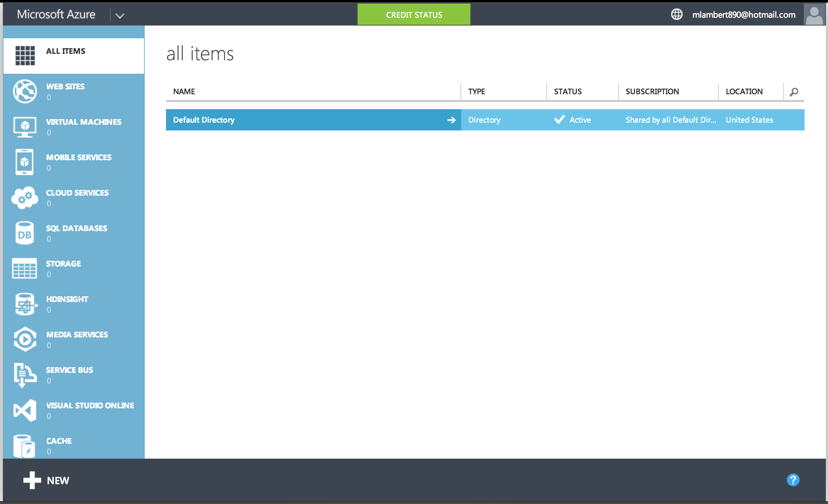The image size is (828, 504).
Task: Select the Virtual Machines monitor icon
Action: 24,127
